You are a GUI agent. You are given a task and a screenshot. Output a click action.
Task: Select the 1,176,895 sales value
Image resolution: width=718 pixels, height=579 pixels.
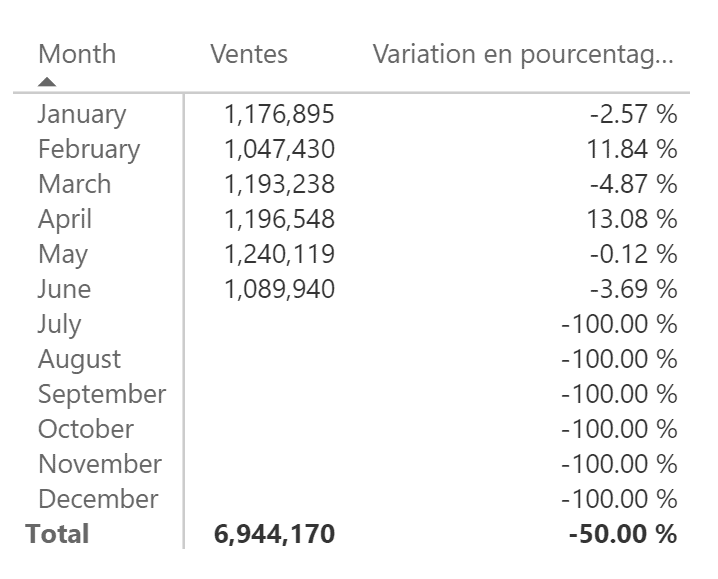[279, 114]
